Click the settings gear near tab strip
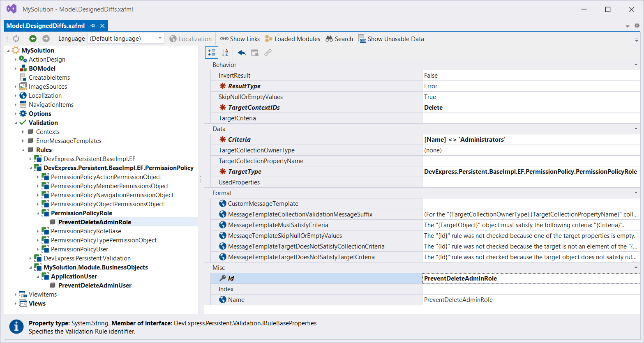The image size is (644, 343). [637, 25]
